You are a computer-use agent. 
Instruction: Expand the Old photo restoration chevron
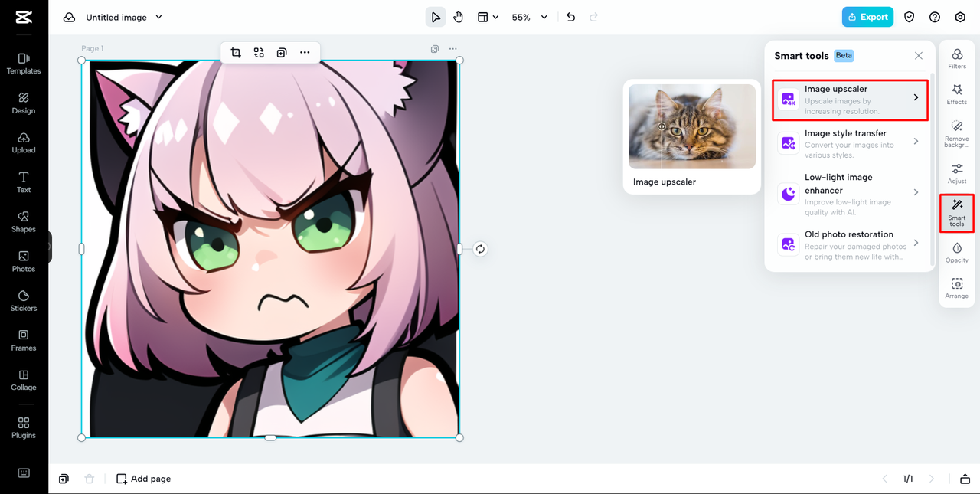click(916, 244)
